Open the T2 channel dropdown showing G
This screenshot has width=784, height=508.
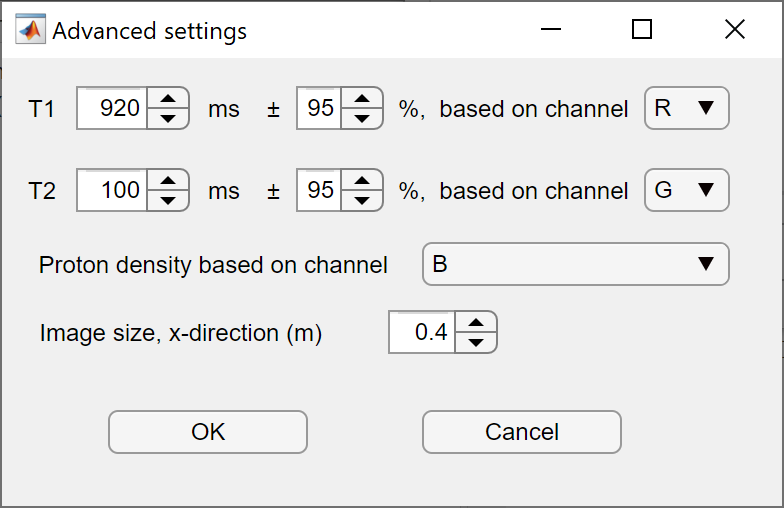(x=686, y=190)
